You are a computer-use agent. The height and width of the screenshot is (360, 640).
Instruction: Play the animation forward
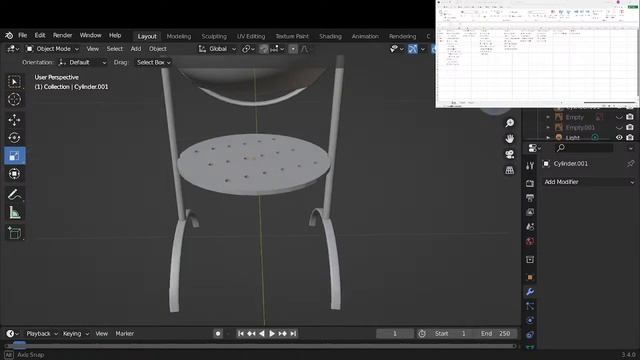coord(272,333)
